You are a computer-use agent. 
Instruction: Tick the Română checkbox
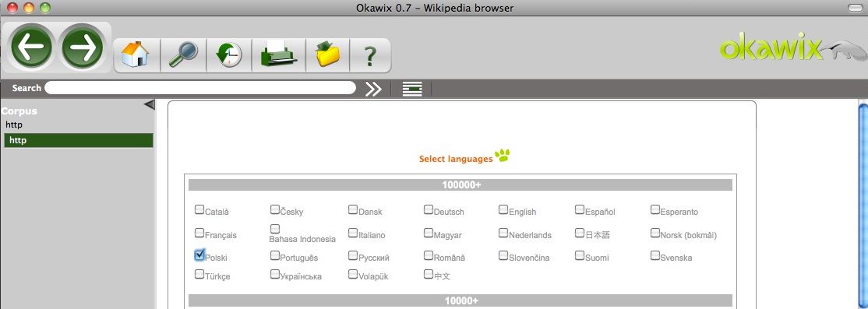(x=429, y=255)
